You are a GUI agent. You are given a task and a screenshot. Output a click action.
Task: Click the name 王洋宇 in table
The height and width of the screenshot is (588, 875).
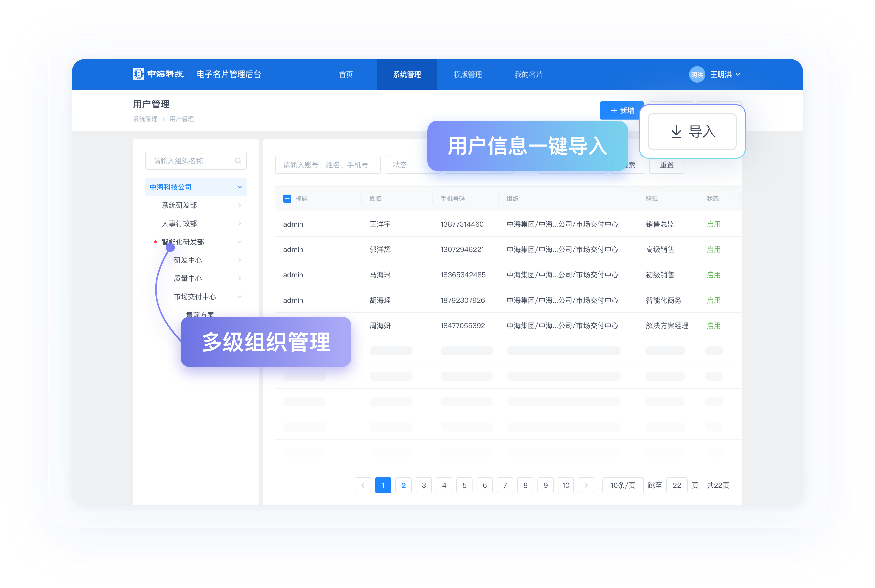point(380,224)
